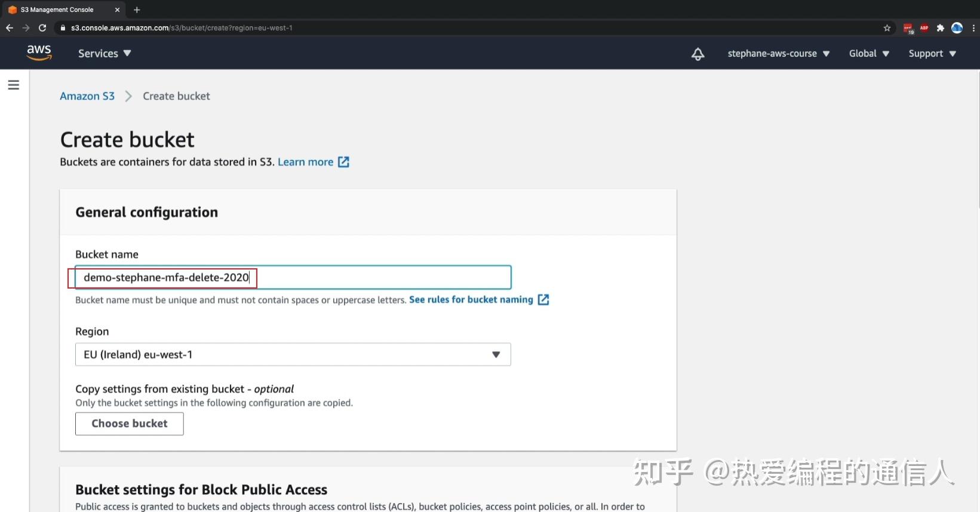Image resolution: width=980 pixels, height=512 pixels.
Task: Open the Support dropdown
Action: pyautogui.click(x=932, y=53)
